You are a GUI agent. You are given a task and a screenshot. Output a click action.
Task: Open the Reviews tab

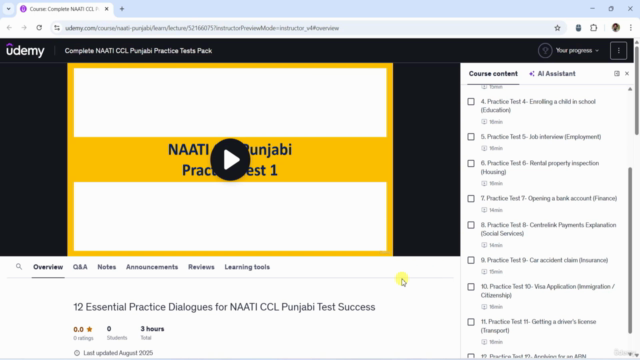(x=201, y=267)
